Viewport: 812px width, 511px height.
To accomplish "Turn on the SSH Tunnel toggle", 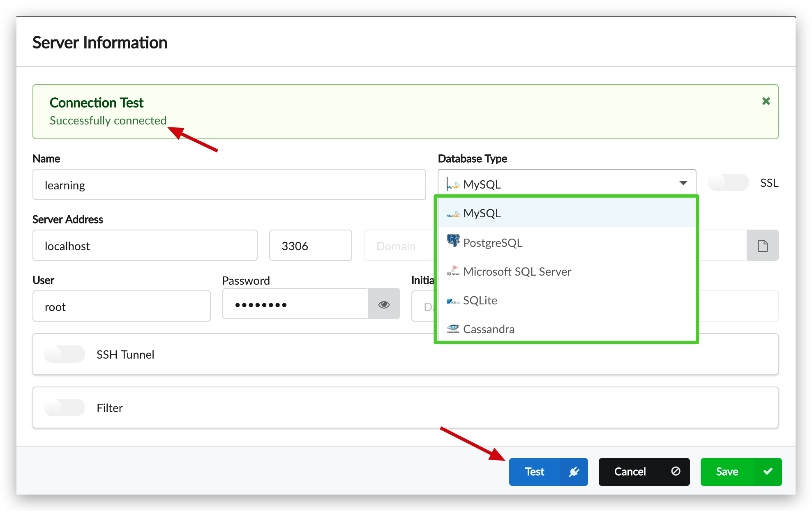I will (65, 354).
